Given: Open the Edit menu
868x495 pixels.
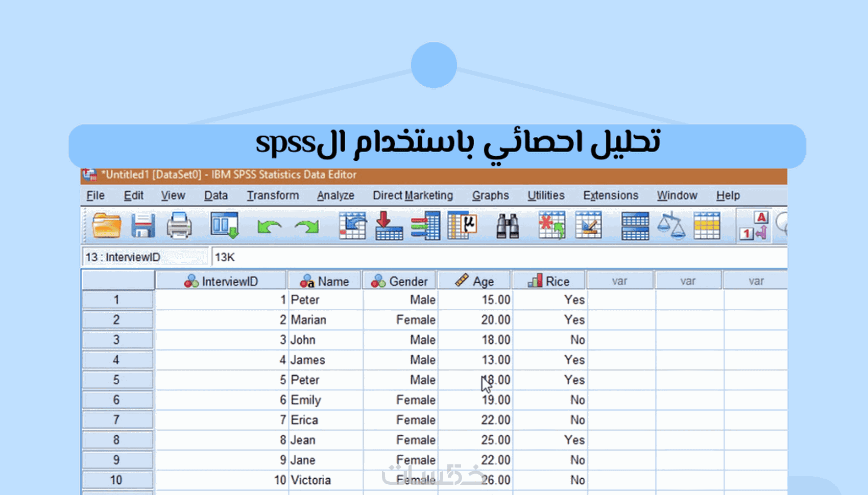Looking at the screenshot, I should [x=134, y=195].
